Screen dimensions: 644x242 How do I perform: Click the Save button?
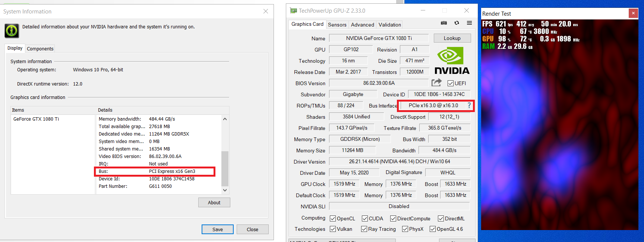217,229
